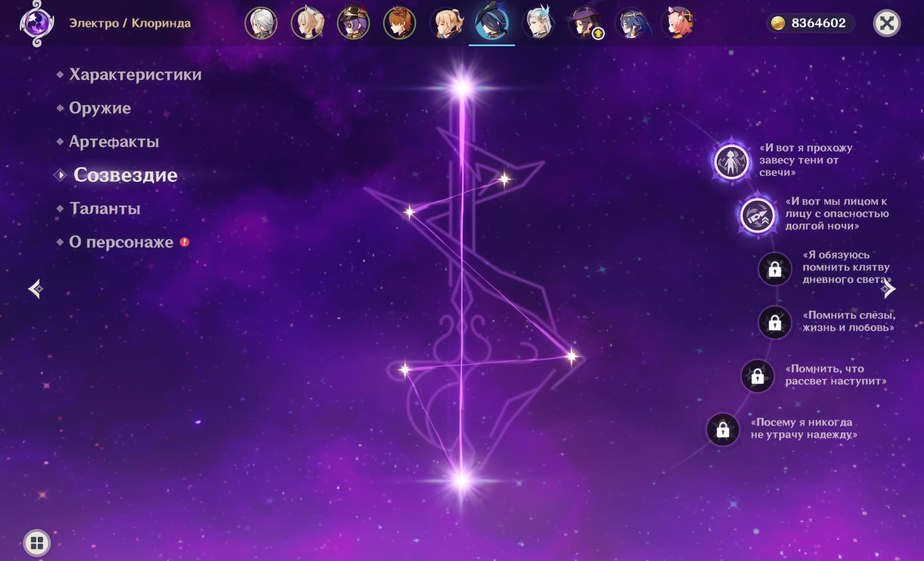Viewport: 924px width, 561px height.
Task: Click label «Посему я никогда не утрачу надежду»
Action: click(804, 428)
